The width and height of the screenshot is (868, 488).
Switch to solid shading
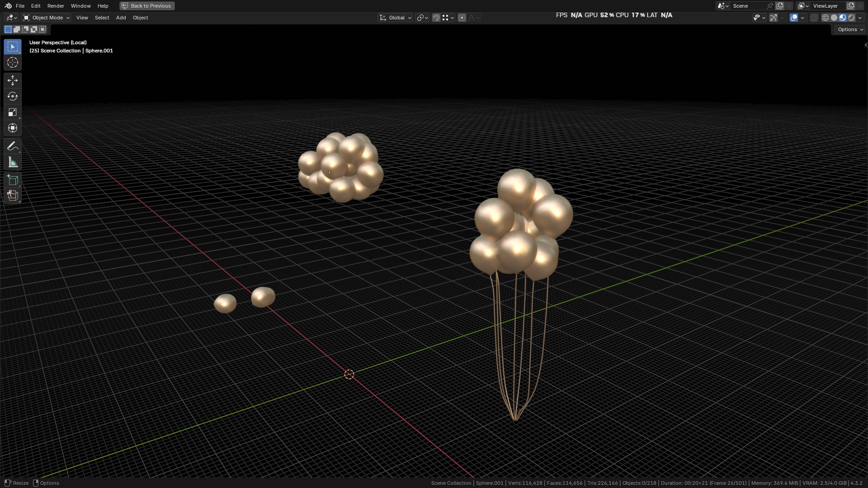(x=834, y=18)
